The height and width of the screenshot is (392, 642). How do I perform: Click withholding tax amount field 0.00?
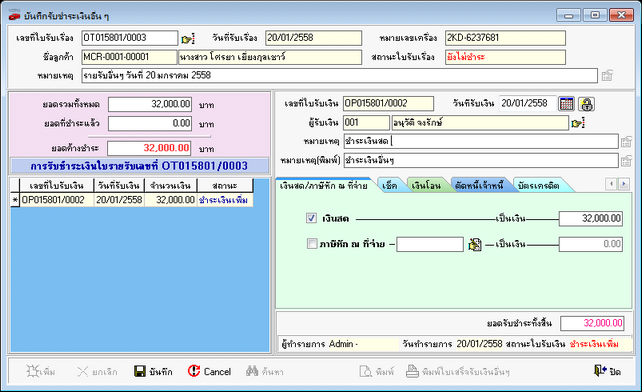[x=591, y=245]
